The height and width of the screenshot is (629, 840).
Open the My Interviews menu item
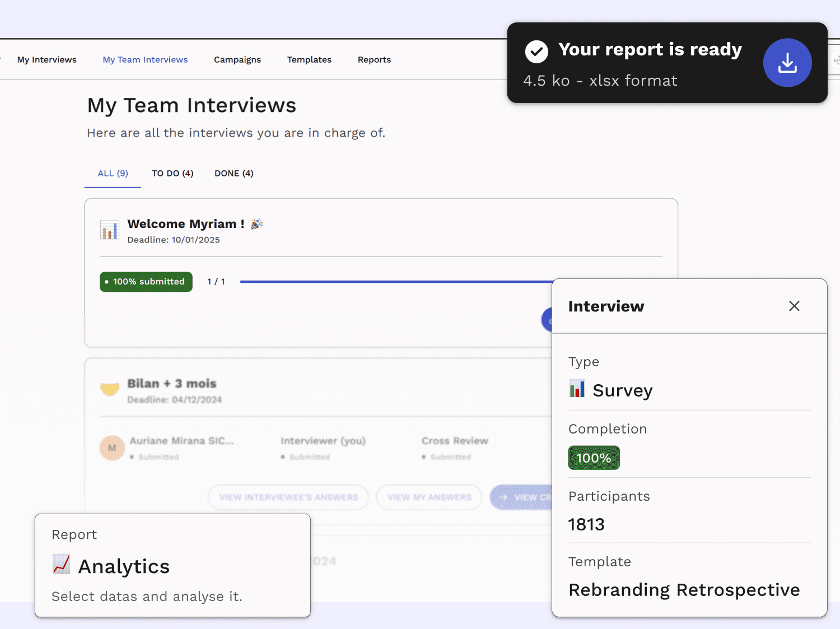click(x=47, y=59)
